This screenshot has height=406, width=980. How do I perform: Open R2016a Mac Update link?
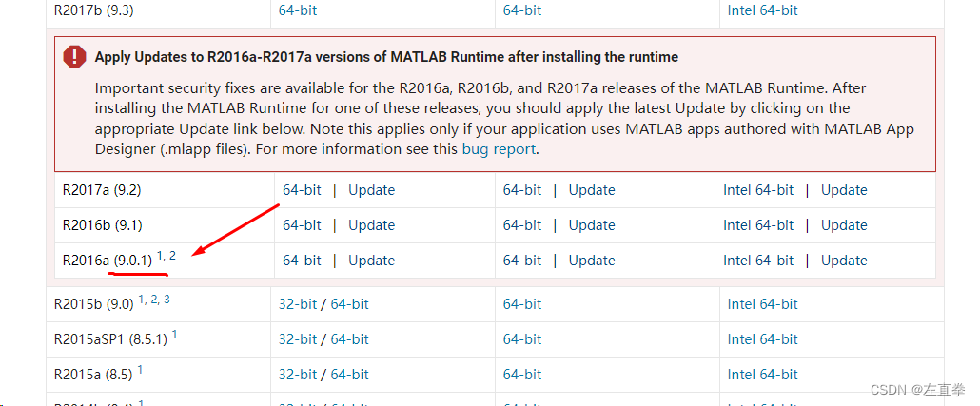[844, 261]
